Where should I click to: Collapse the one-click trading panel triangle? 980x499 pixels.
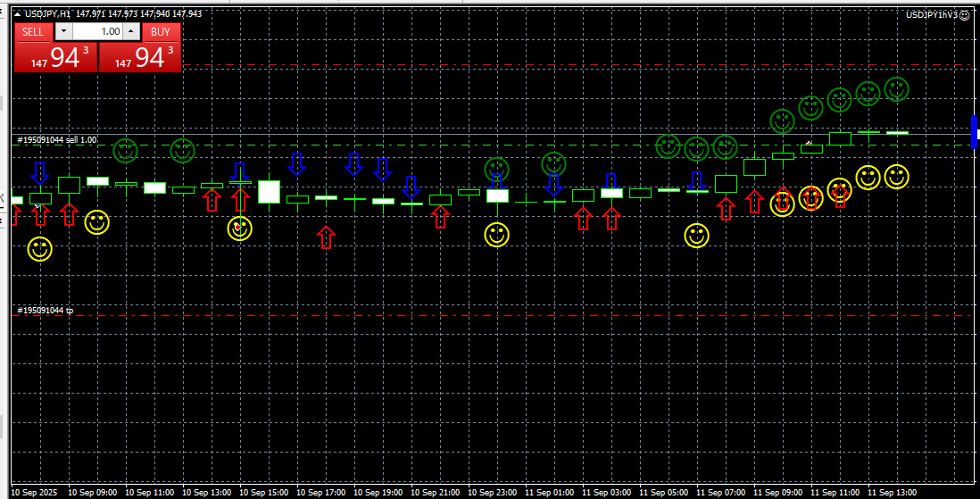tap(17, 13)
